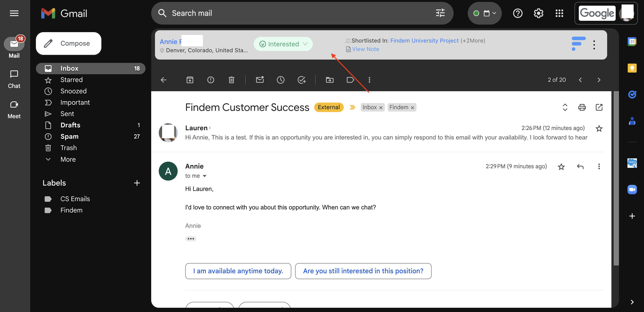The width and height of the screenshot is (644, 312).
Task: Open conversation in a new window
Action: 599,107
